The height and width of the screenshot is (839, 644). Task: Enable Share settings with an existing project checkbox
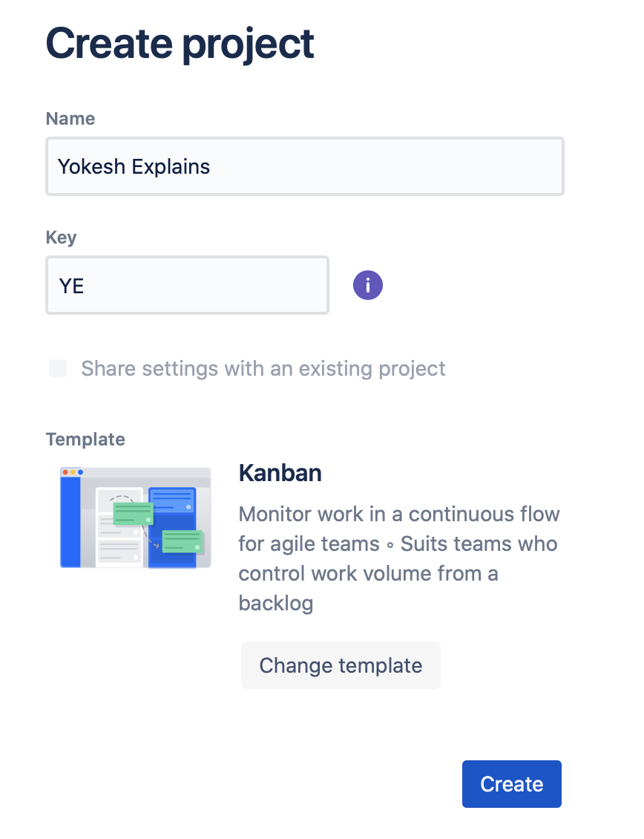pos(58,368)
